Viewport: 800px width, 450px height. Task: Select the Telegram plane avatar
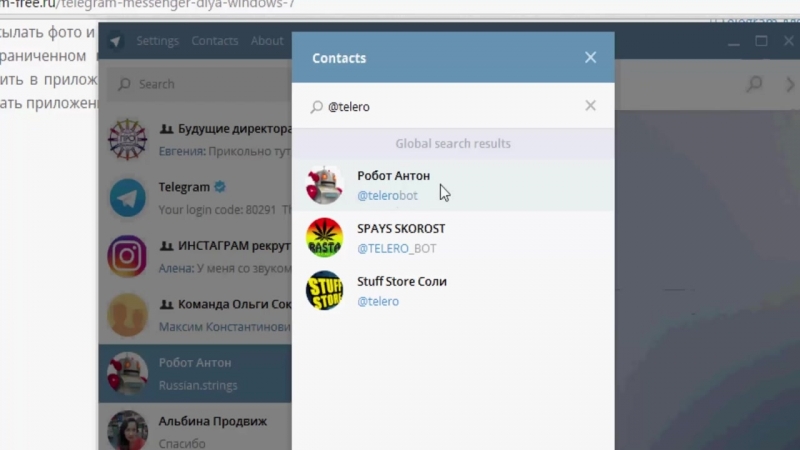(x=128, y=198)
